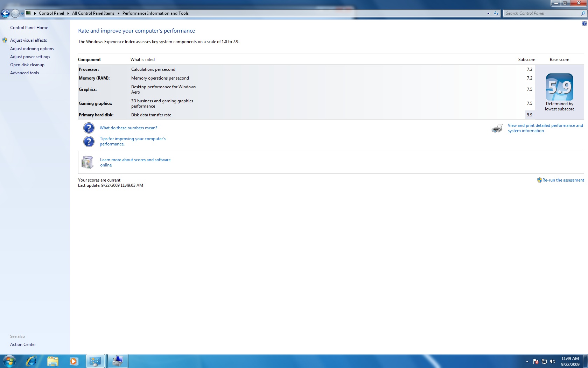Click Re-run the assessment
This screenshot has width=588, height=368.
(x=563, y=180)
